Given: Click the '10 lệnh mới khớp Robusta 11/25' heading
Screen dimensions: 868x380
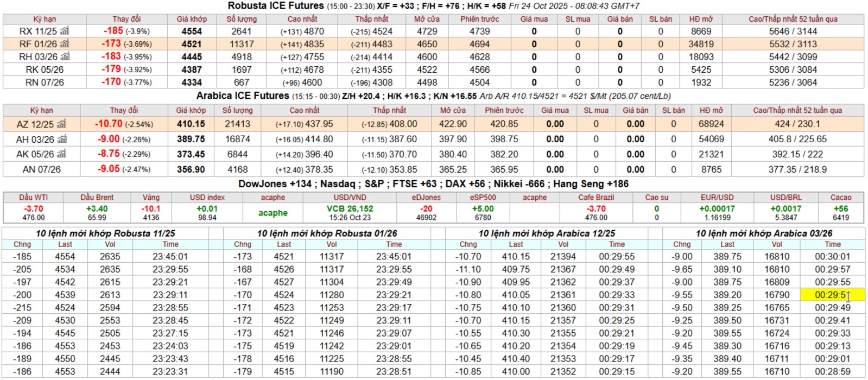Looking at the screenshot, I should [x=105, y=233].
